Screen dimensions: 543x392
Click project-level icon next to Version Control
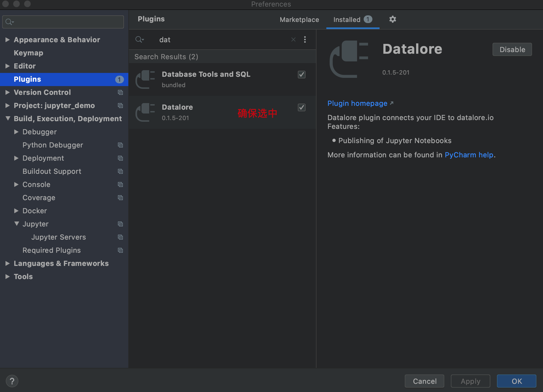click(120, 92)
